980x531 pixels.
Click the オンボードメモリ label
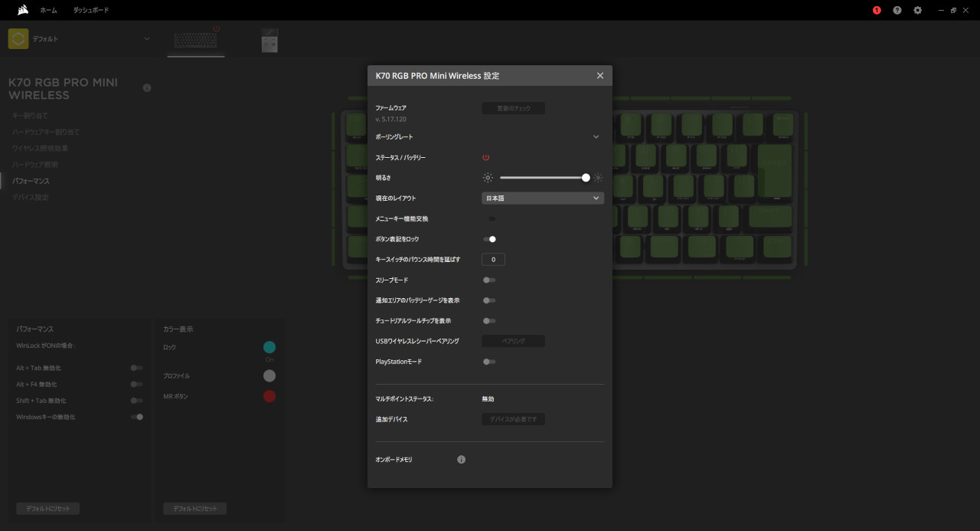(394, 460)
